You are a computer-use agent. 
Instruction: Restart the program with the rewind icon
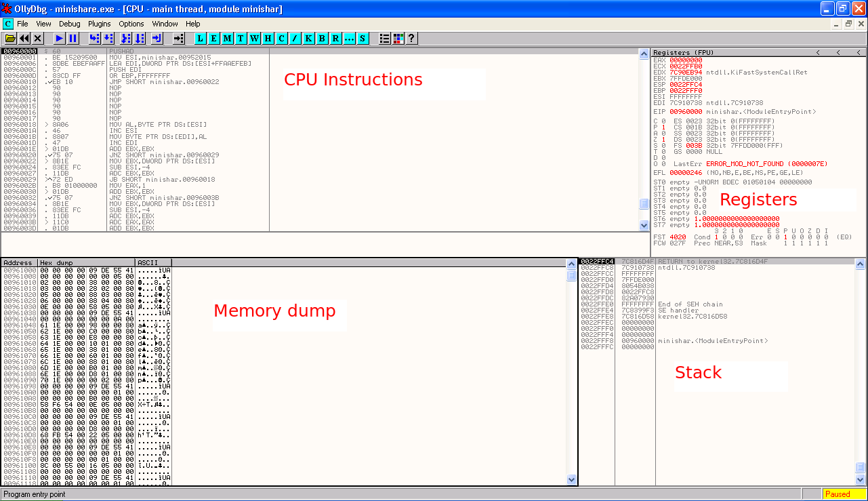(x=24, y=39)
